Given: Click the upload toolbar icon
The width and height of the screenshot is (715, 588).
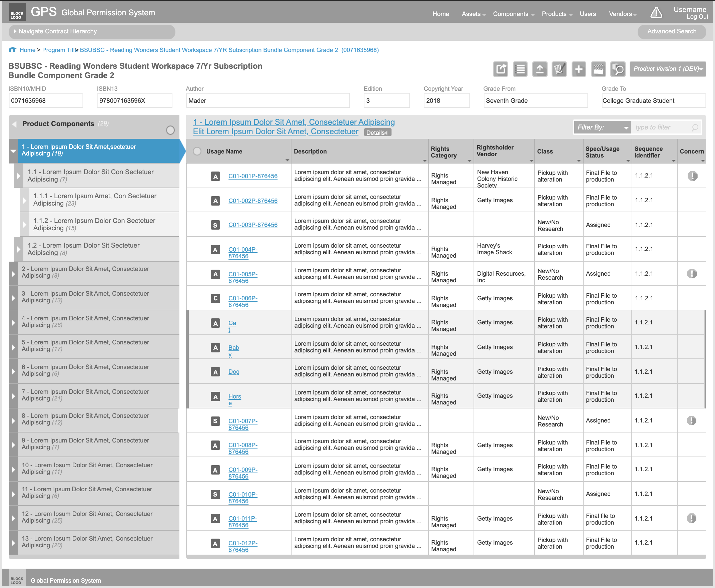Looking at the screenshot, I should (x=540, y=69).
